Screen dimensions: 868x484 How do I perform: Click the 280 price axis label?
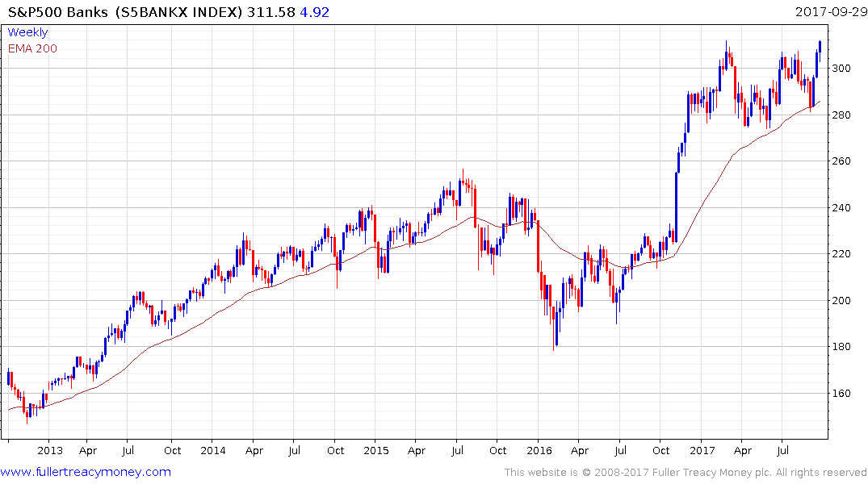point(841,115)
